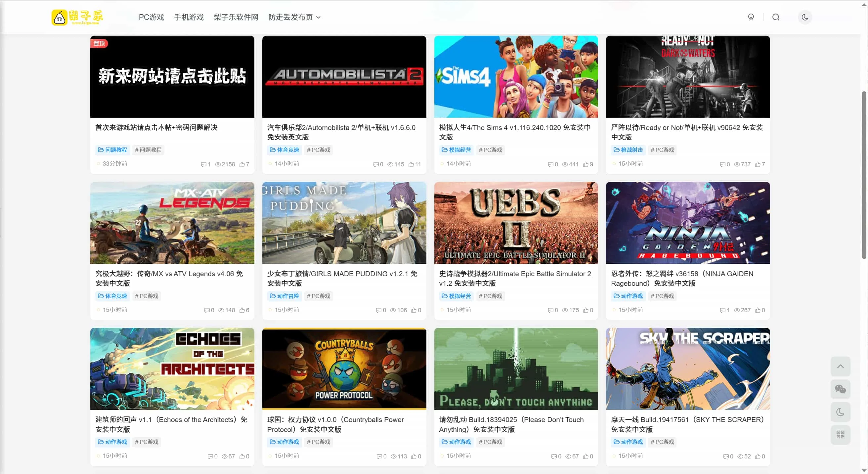868x474 pixels.
Task: Click the like icon with 9 on Sims 4
Action: click(x=586, y=164)
